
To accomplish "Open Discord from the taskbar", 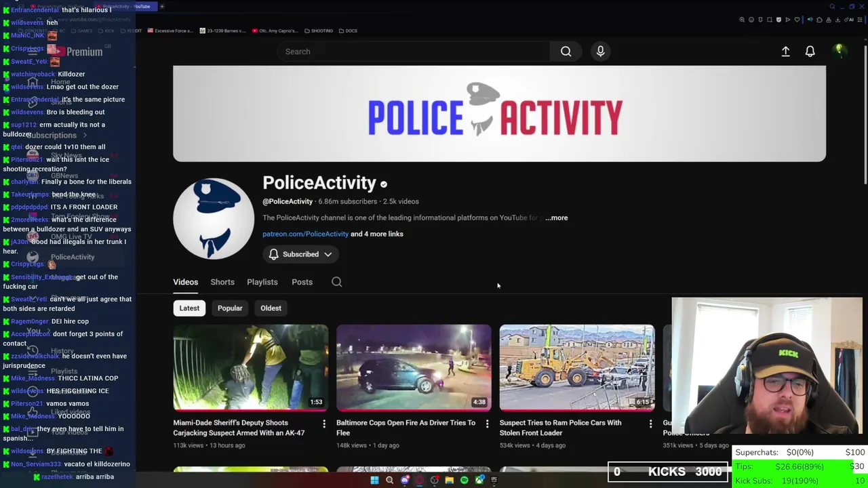I will coord(405,480).
